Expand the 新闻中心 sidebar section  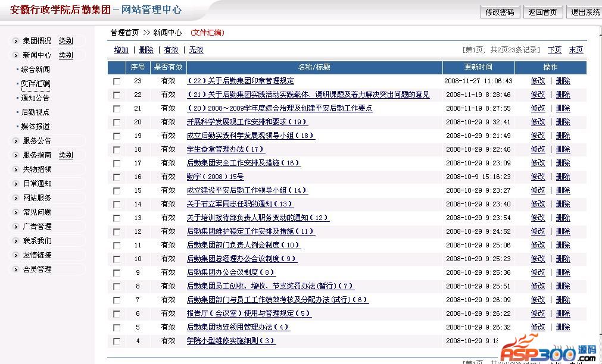point(36,55)
